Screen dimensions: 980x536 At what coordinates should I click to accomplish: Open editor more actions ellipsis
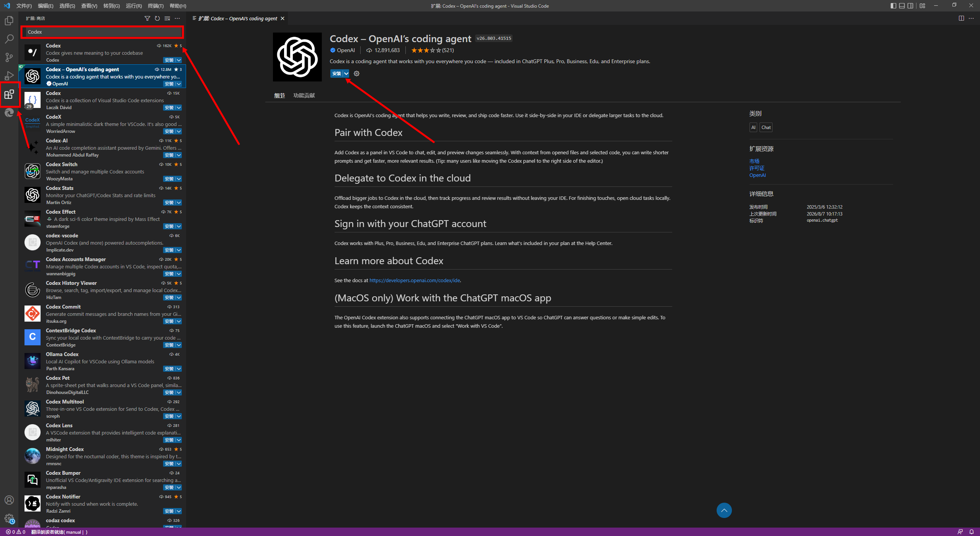pyautogui.click(x=971, y=18)
